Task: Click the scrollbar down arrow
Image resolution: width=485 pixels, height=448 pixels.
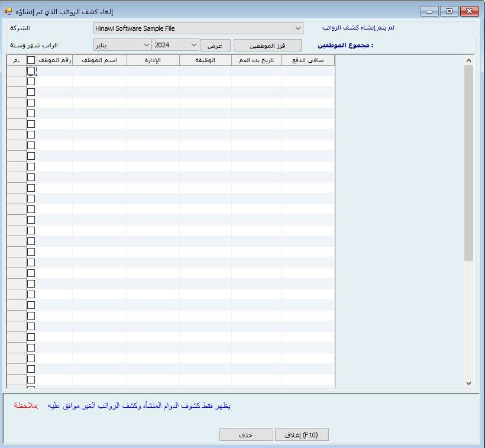Action: click(x=469, y=383)
